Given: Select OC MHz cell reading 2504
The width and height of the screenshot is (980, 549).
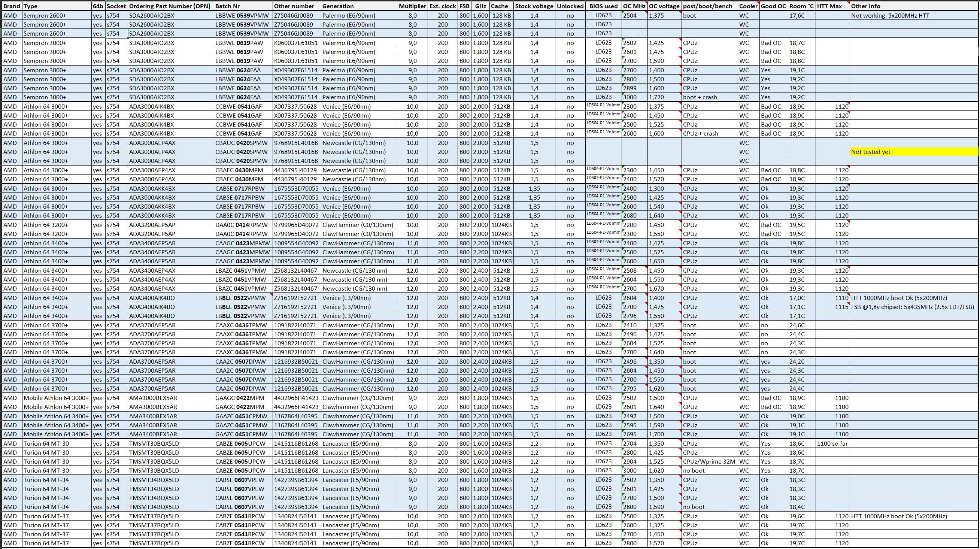Looking at the screenshot, I should [x=635, y=16].
